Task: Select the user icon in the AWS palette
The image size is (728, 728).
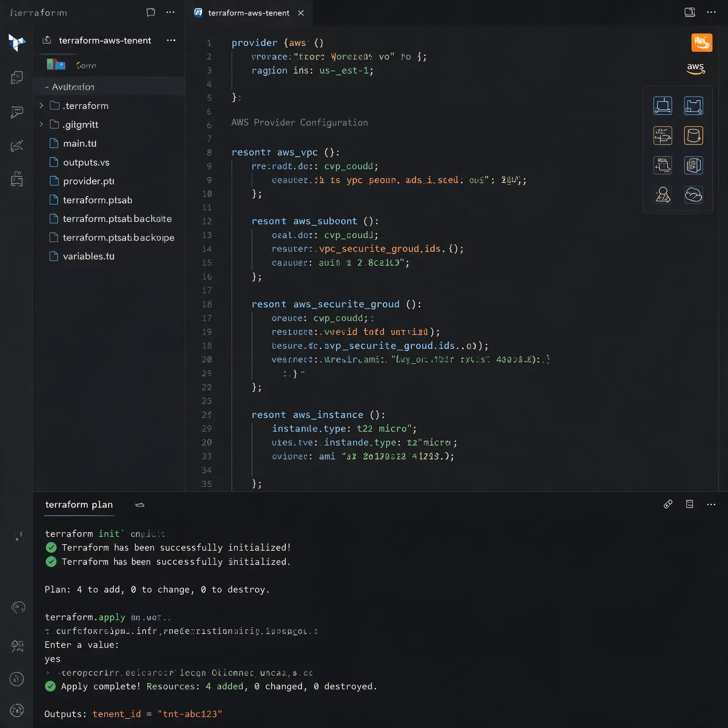Action: click(x=663, y=195)
